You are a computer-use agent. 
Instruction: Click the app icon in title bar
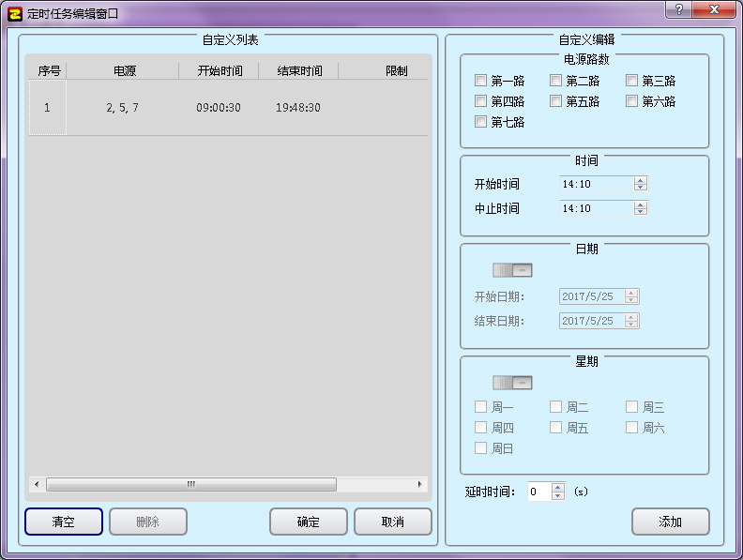(x=14, y=13)
